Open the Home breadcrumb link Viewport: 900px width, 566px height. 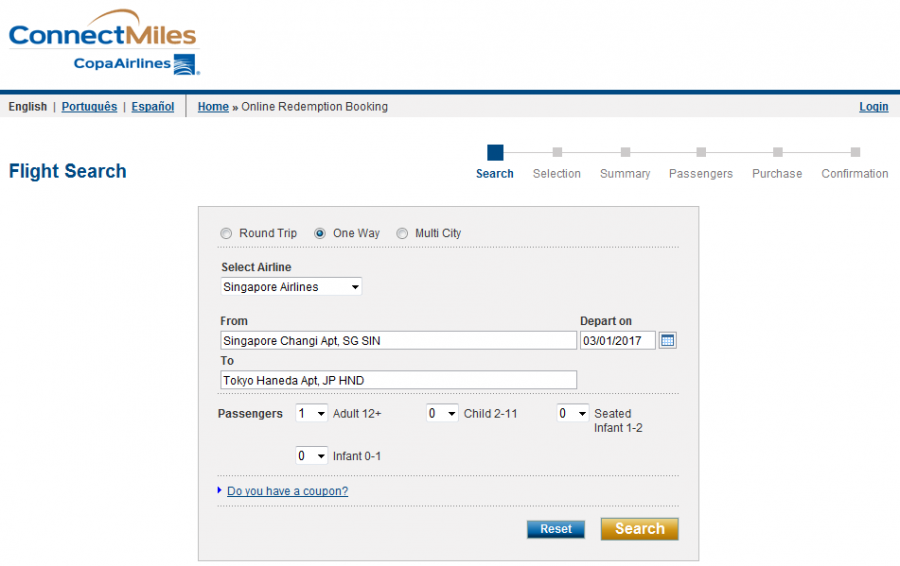click(213, 107)
